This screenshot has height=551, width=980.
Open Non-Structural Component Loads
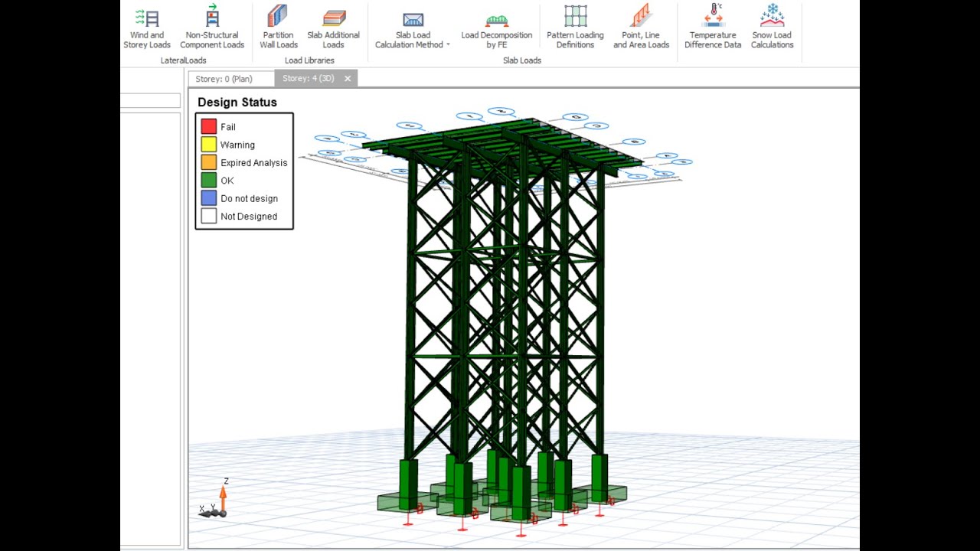pos(212,28)
